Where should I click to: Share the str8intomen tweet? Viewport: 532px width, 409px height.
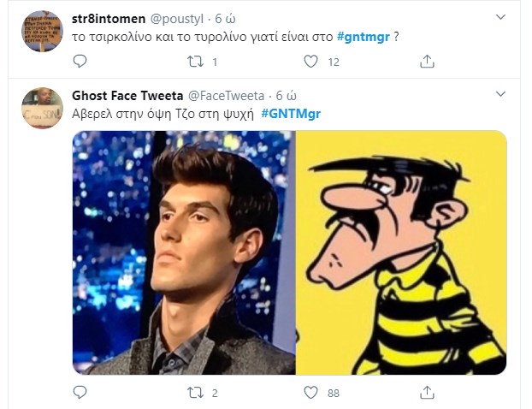tap(428, 62)
